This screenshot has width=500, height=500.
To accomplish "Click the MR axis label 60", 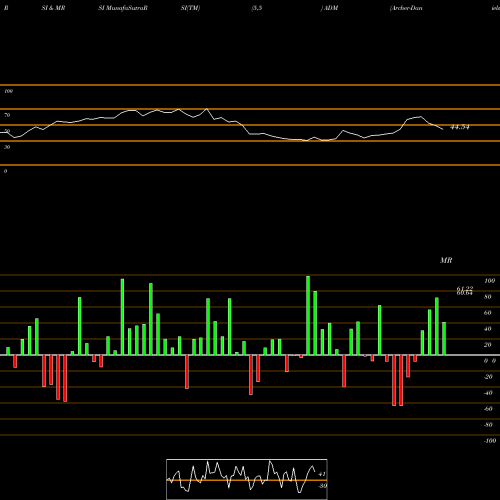I will point(488,313).
